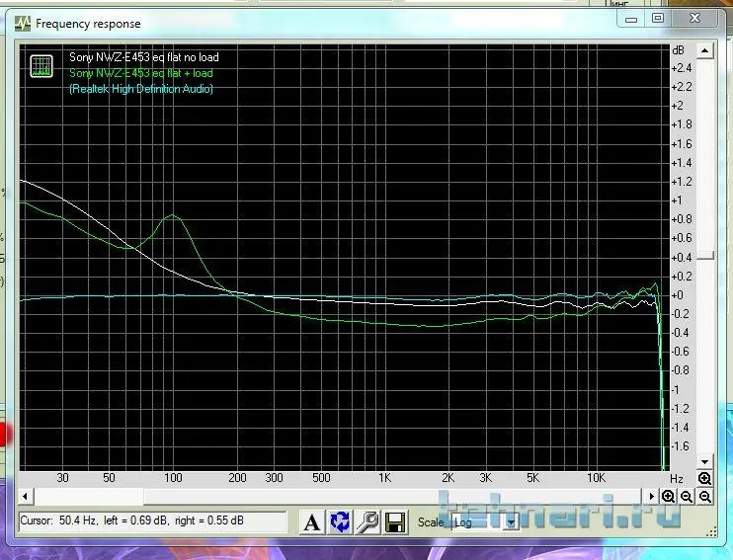Click the middle magnifier in the bottom zoom row
The width and height of the screenshot is (733, 560).
[x=687, y=496]
